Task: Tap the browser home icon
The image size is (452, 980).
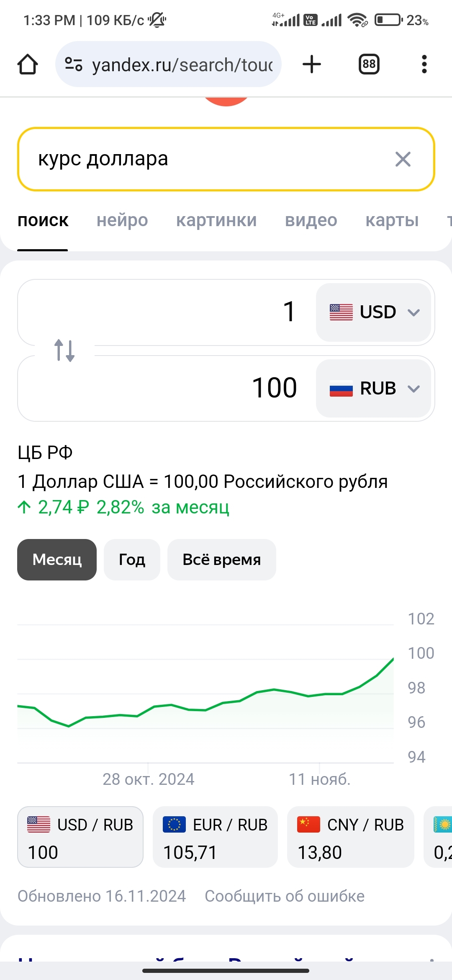Action: click(28, 64)
